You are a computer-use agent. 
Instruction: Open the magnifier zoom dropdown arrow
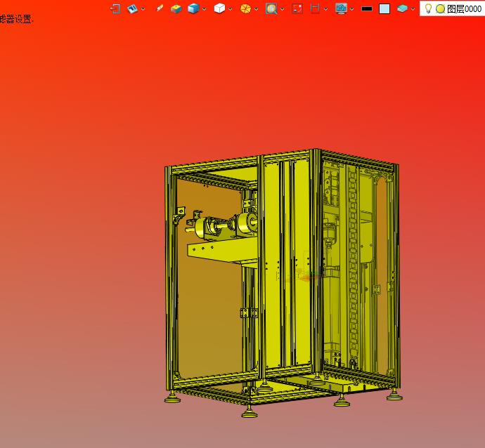click(x=282, y=9)
